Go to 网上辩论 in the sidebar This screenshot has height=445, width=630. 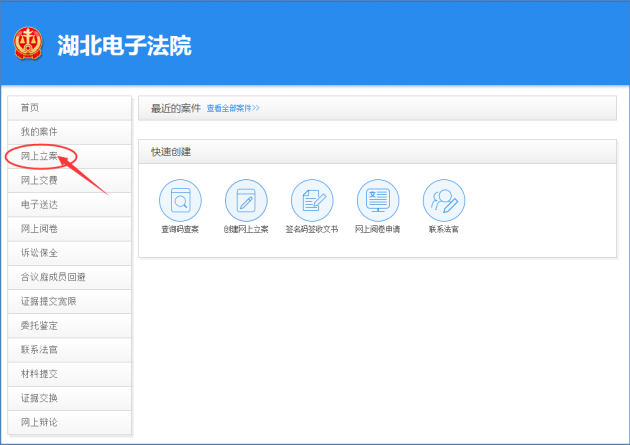pos(69,422)
